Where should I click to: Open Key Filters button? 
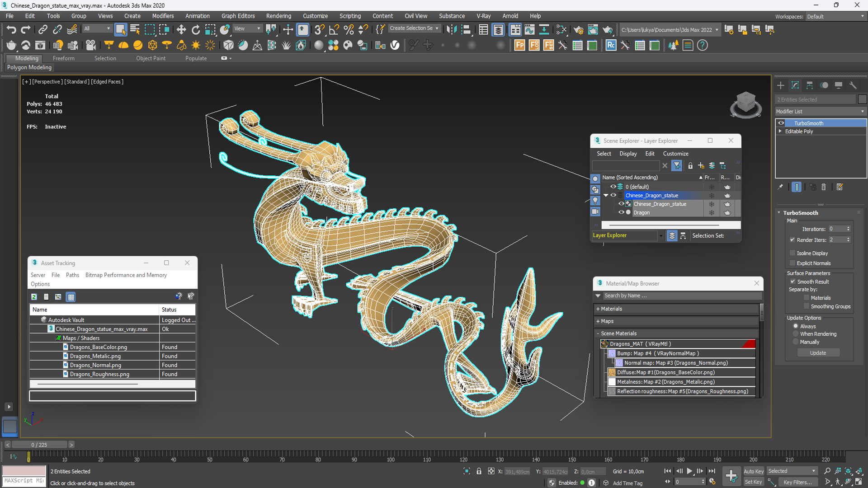797,482
